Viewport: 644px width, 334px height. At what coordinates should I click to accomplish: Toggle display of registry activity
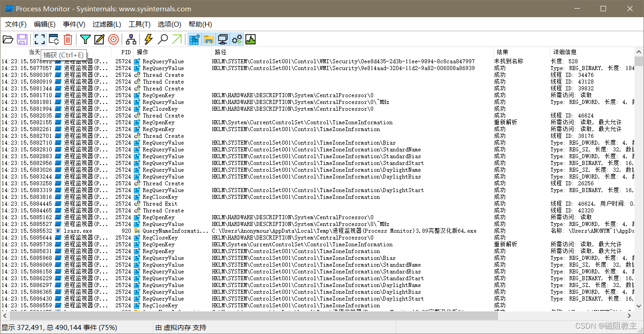[x=194, y=39]
